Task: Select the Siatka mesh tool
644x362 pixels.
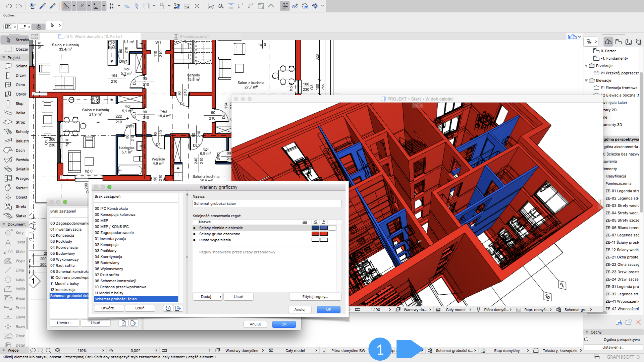Action: 15,216
